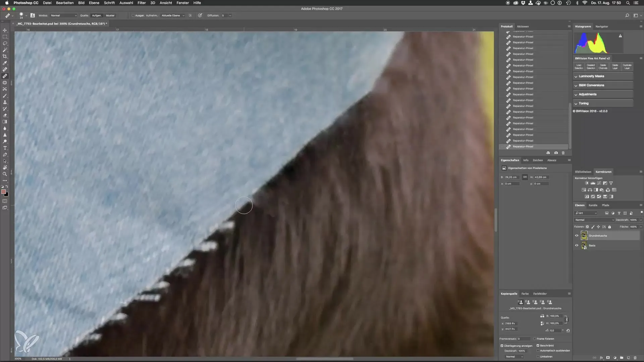Click the Muster source button
644x362 pixels.
coord(110,15)
